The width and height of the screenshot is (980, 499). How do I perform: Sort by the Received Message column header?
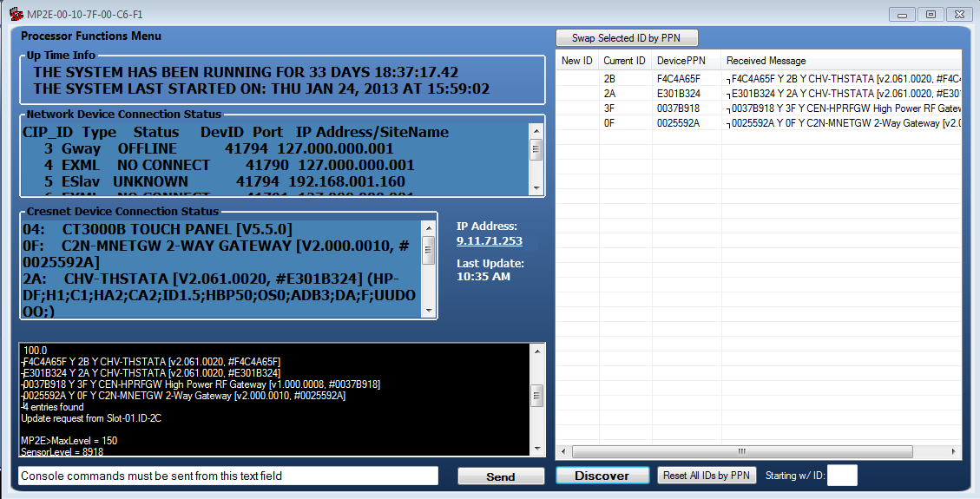click(840, 61)
